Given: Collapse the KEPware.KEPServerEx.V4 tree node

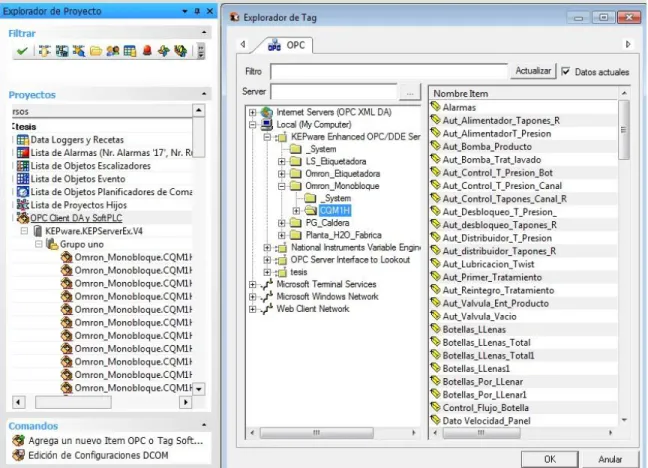Looking at the screenshot, I should pyautogui.click(x=24, y=231).
